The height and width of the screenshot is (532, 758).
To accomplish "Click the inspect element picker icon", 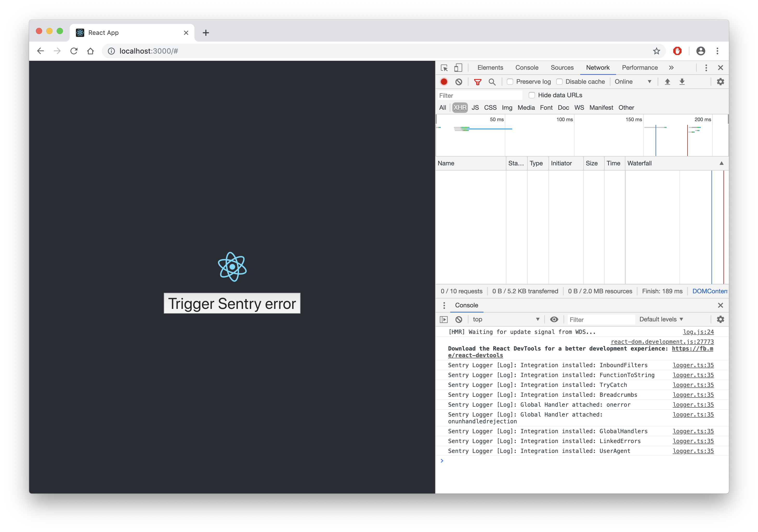I will [x=444, y=68].
